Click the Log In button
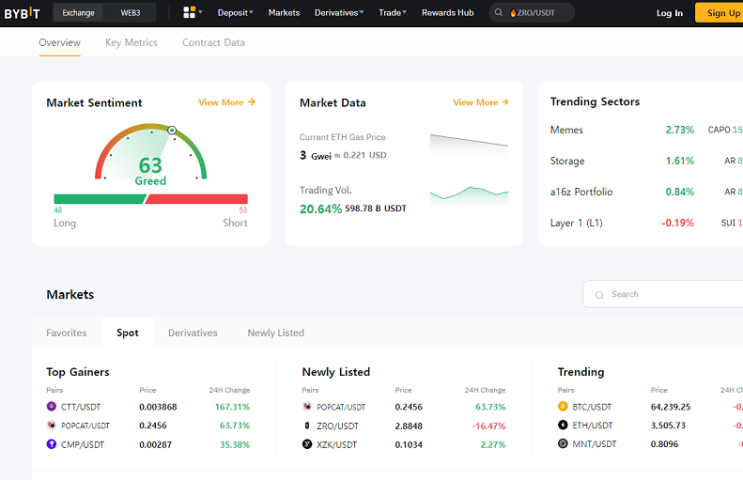The width and height of the screenshot is (743, 480). 670,13
